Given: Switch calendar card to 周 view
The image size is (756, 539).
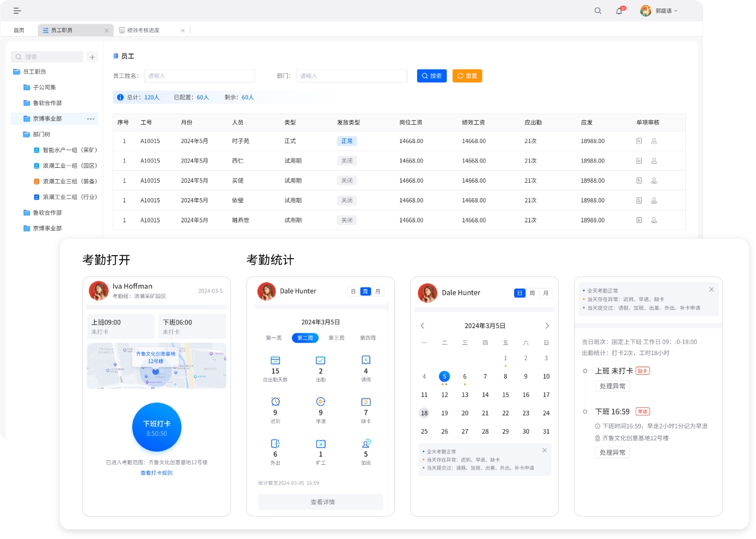Looking at the screenshot, I should point(533,293).
